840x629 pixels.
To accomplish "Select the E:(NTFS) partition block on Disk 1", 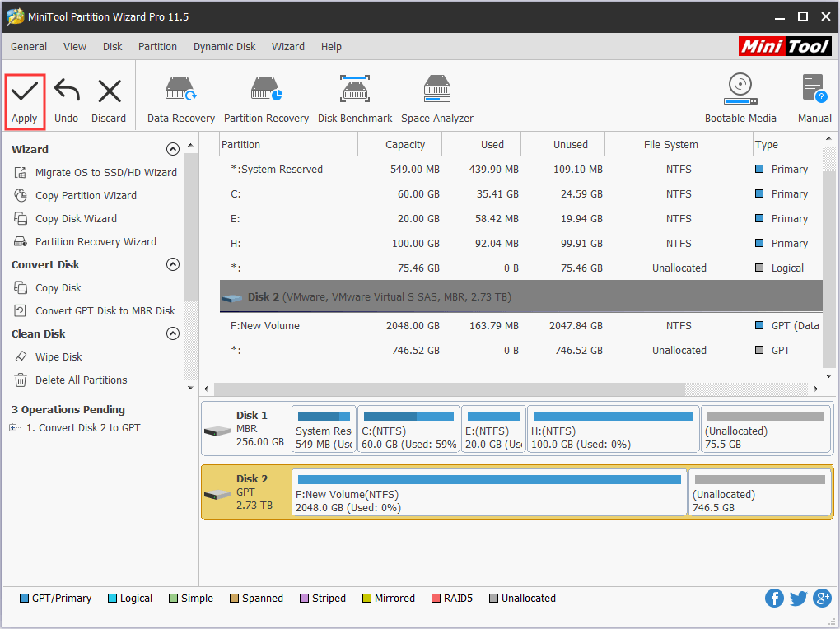I will [x=493, y=429].
